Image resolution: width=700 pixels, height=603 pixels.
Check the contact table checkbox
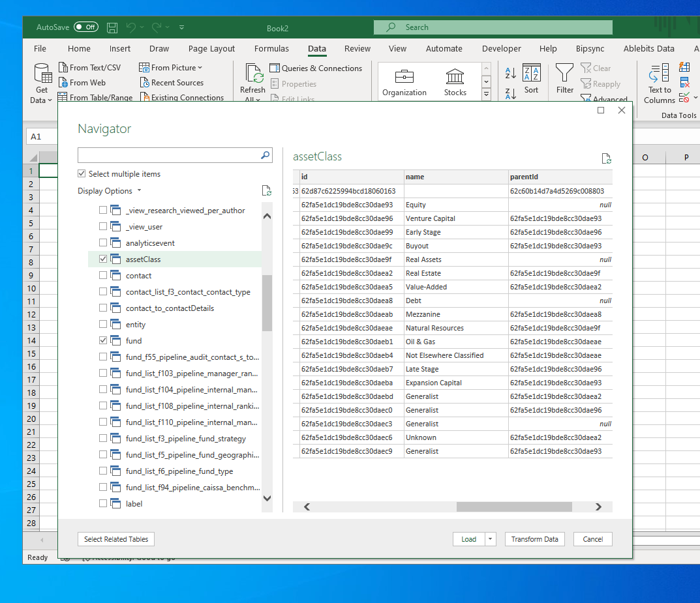tap(103, 275)
